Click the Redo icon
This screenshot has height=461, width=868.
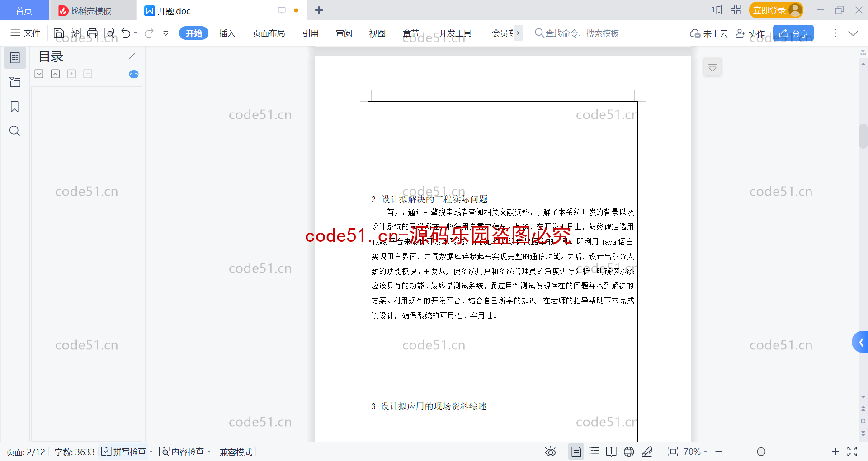pyautogui.click(x=149, y=33)
